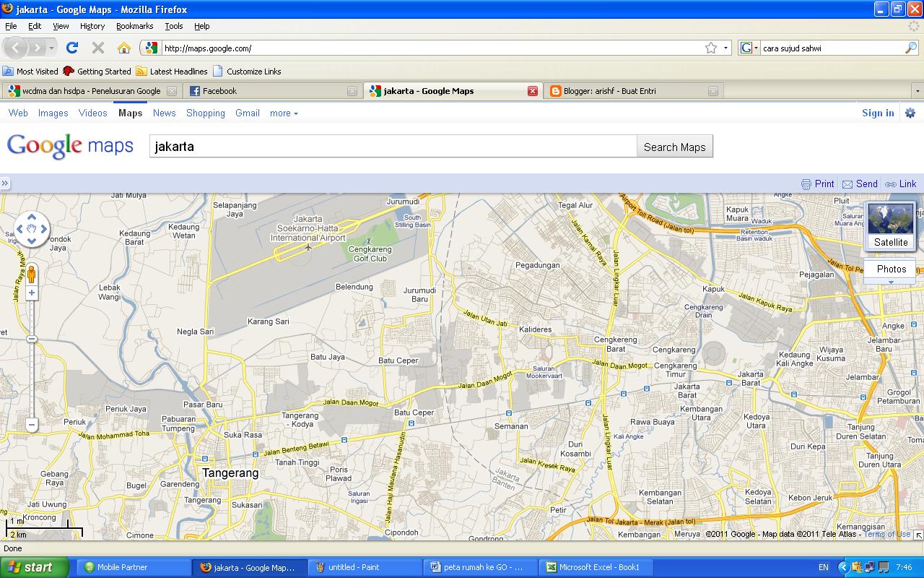Click the Search Maps button
This screenshot has height=578, width=924.
(674, 147)
